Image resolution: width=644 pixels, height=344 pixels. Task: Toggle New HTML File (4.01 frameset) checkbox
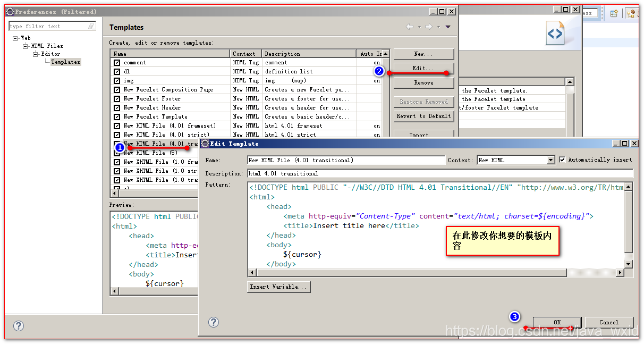117,126
